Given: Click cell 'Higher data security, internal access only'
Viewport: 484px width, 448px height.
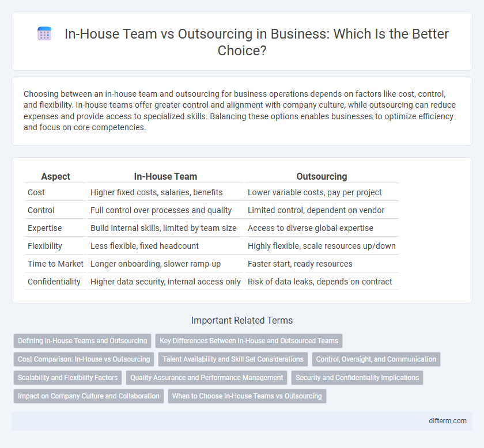Looking at the screenshot, I should coord(165,282).
